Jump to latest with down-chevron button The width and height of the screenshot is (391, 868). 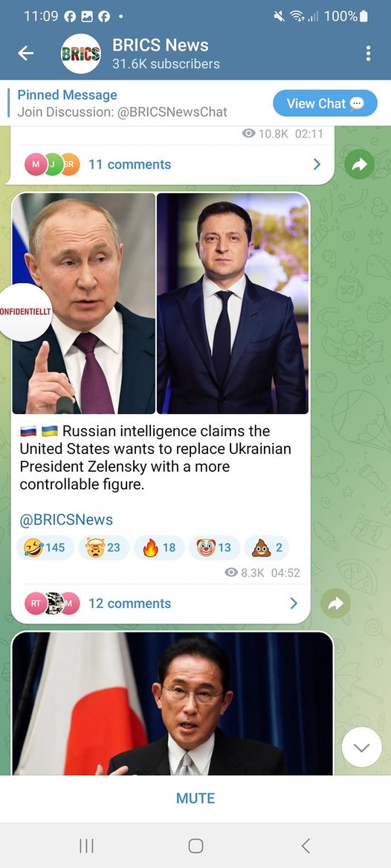coord(362,748)
